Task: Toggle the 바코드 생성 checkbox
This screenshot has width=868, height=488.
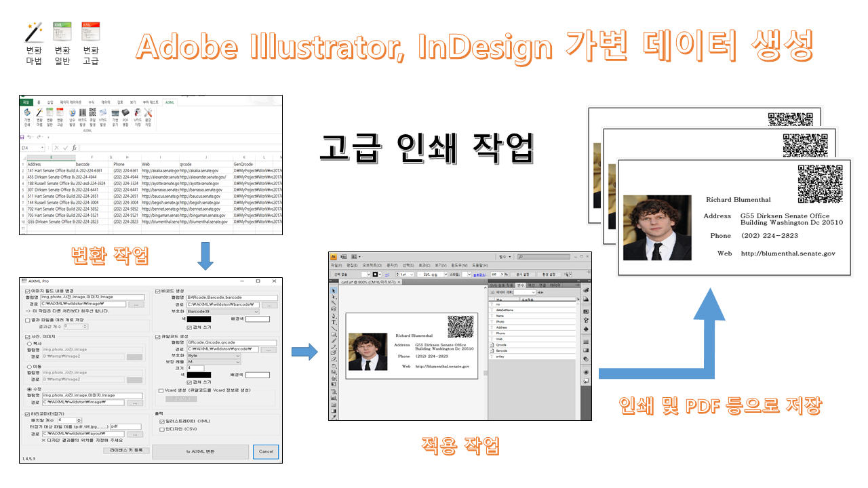Action: point(159,291)
